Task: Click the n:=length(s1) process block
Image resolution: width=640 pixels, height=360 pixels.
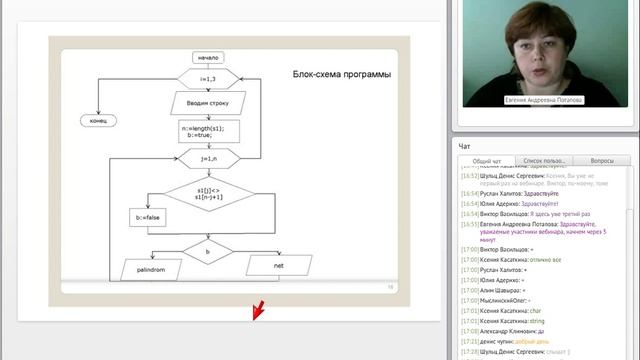Action: pyautogui.click(x=209, y=131)
